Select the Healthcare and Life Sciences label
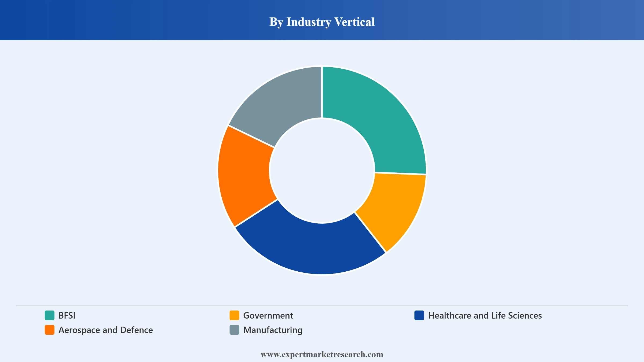The width and height of the screenshot is (644, 362). [x=485, y=316]
